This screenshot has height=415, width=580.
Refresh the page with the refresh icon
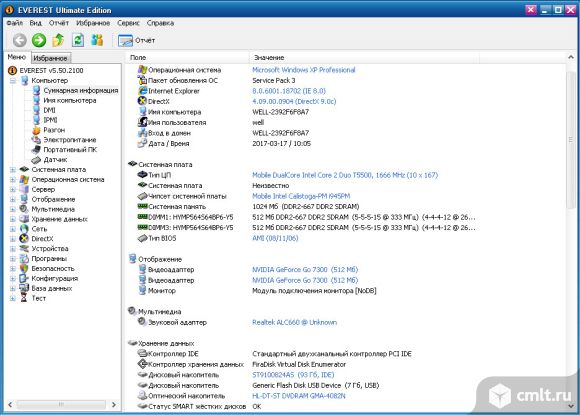point(78,40)
